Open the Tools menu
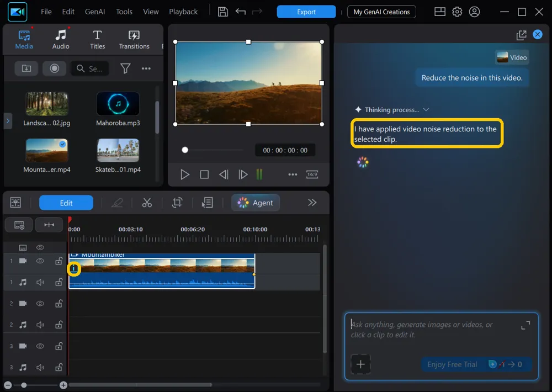Screen dimensions: 552x392 (124, 12)
